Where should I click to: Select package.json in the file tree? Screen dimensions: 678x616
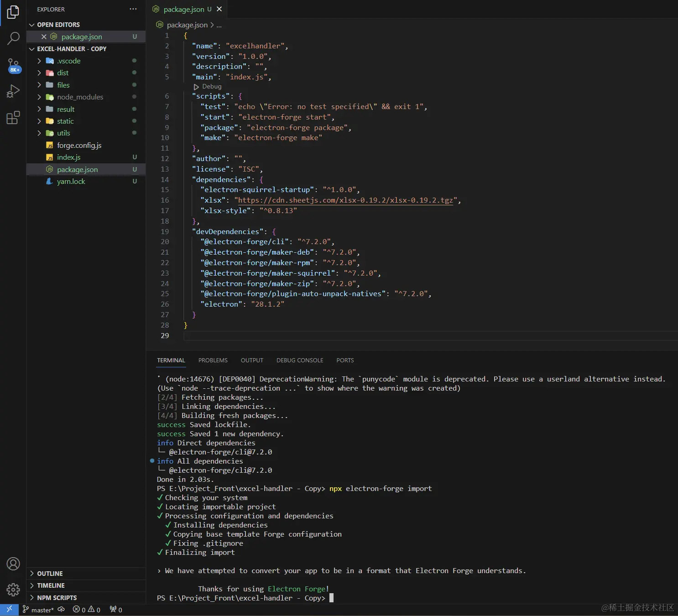click(x=86, y=169)
